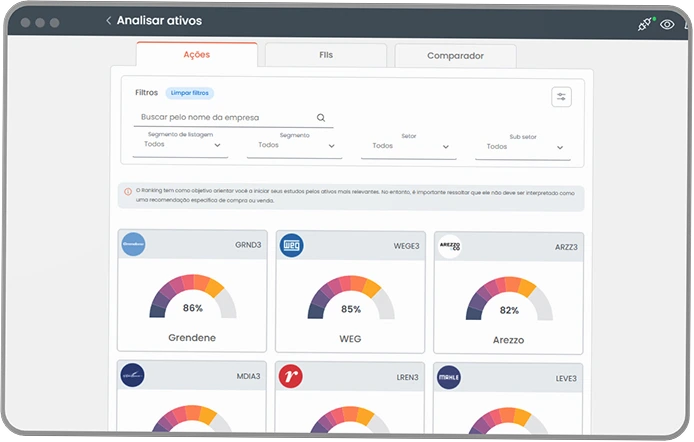Click the MDIA3 company logo
Viewport: 694px width, 442px height.
[x=132, y=375]
